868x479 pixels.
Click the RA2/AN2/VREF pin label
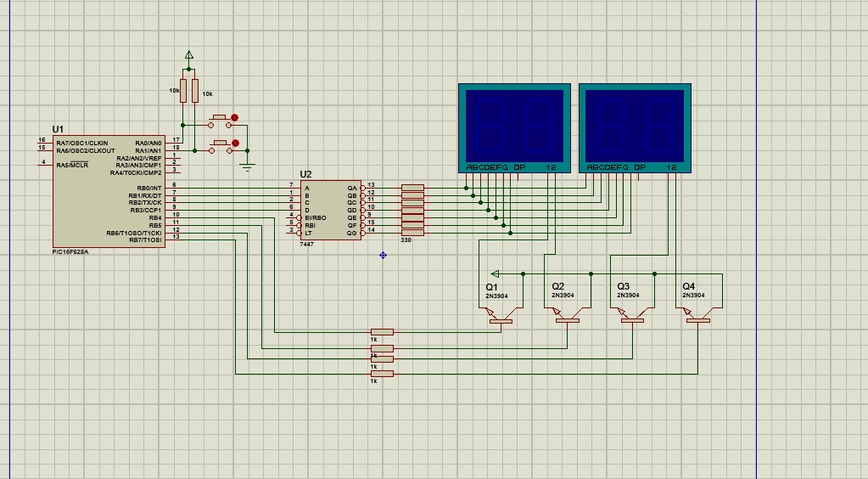click(139, 158)
